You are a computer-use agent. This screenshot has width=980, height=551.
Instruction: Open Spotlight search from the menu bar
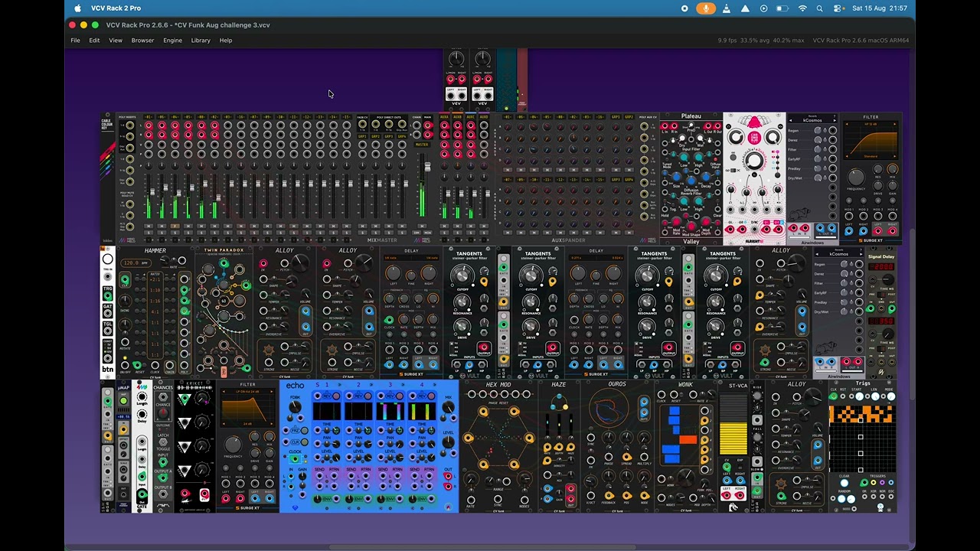point(819,8)
